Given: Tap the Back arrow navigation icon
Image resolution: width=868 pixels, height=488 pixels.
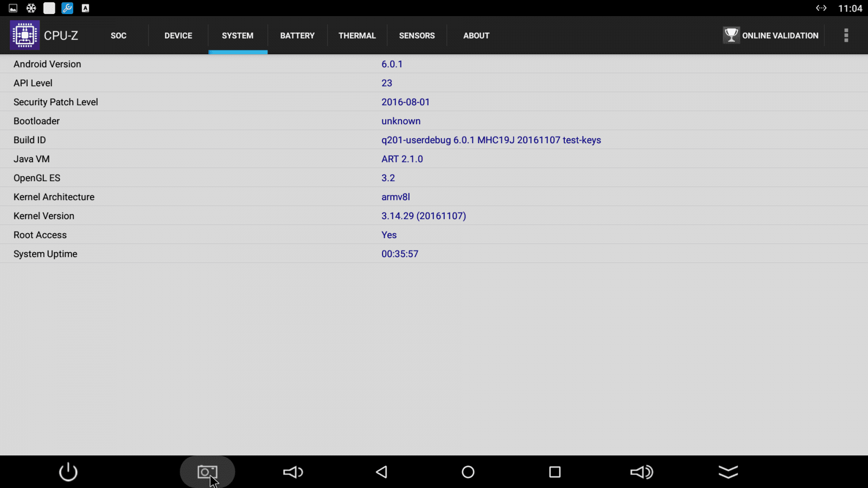Looking at the screenshot, I should [x=381, y=472].
